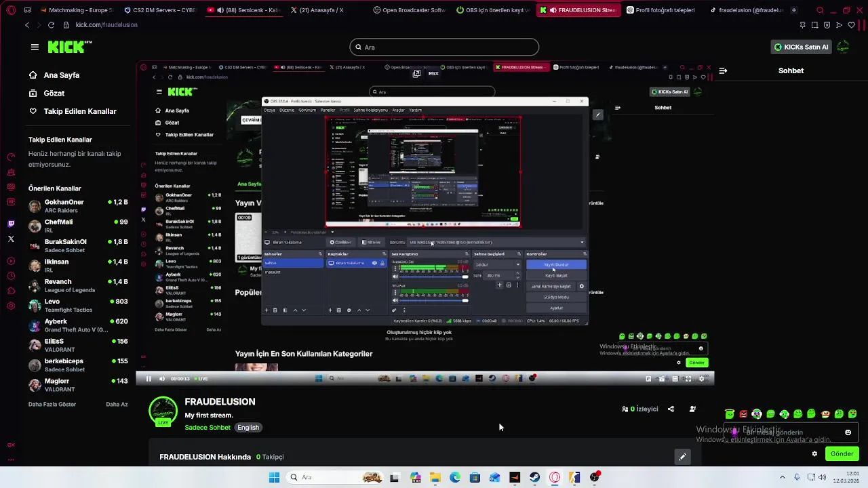Share the FRAUDELUSION stream
This screenshot has width=868, height=488.
coord(671,409)
